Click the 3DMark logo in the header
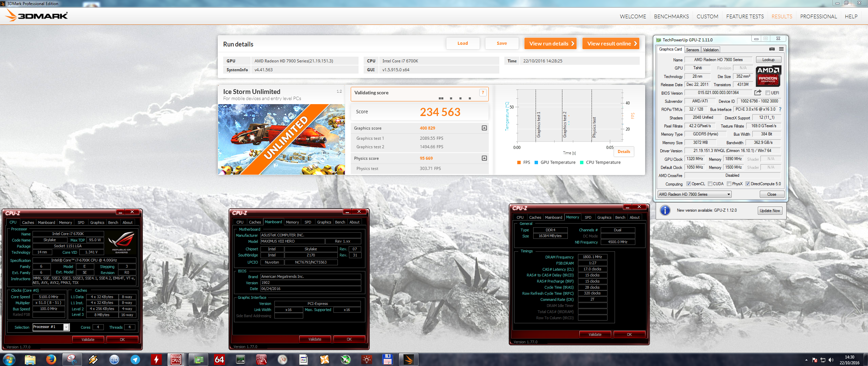The width and height of the screenshot is (868, 366). pyautogui.click(x=37, y=16)
